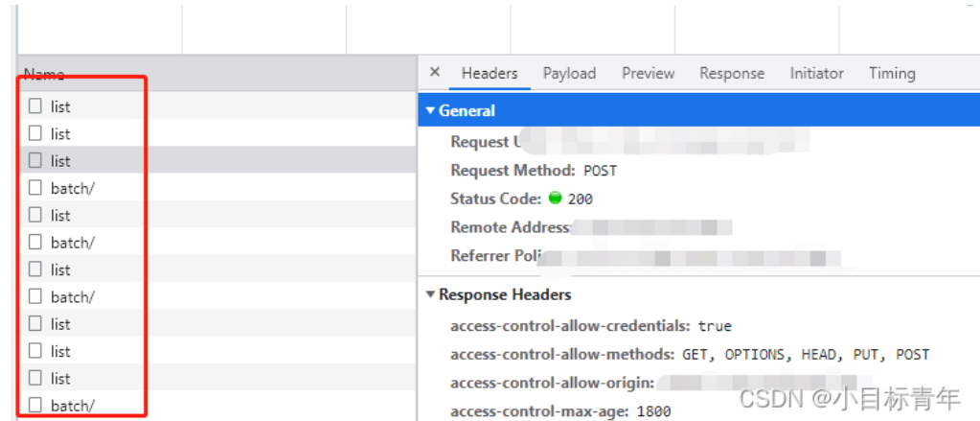Open the Timing tab
980x421 pixels.
click(892, 73)
